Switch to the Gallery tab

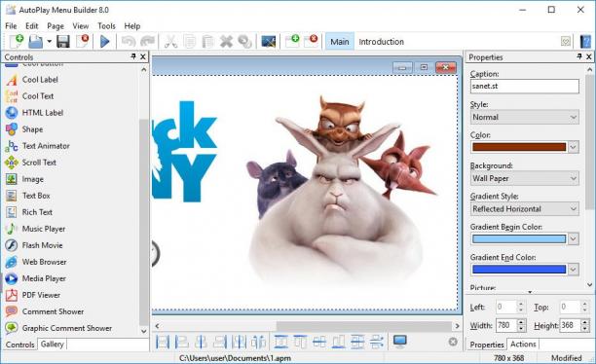(52, 345)
